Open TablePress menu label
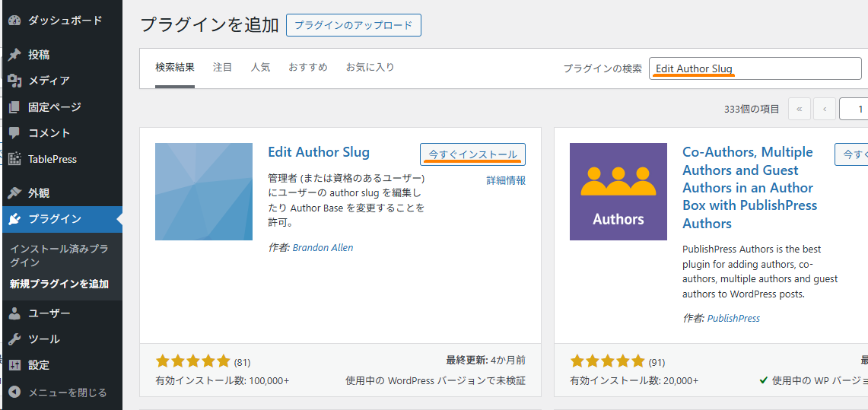 coord(52,159)
